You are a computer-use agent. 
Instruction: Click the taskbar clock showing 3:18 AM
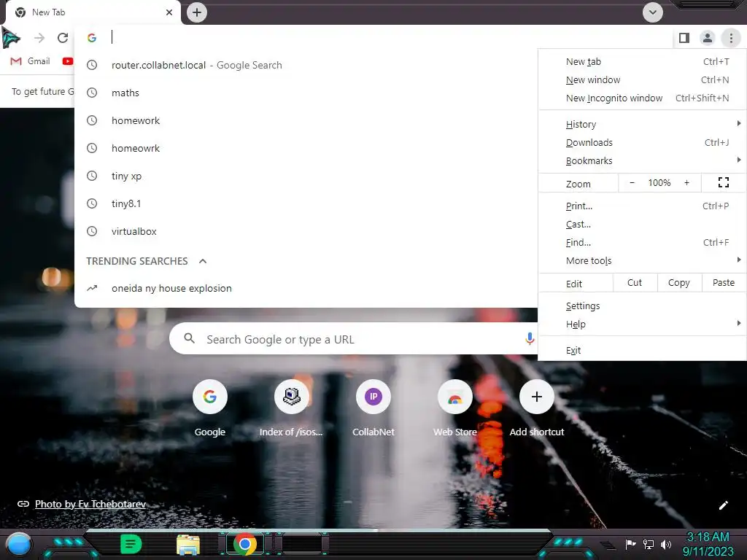pos(708,544)
